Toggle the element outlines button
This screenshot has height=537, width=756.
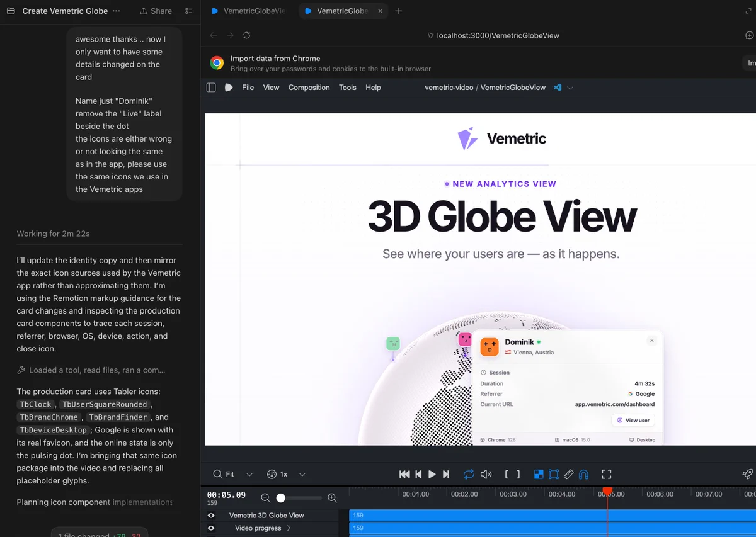click(x=554, y=474)
